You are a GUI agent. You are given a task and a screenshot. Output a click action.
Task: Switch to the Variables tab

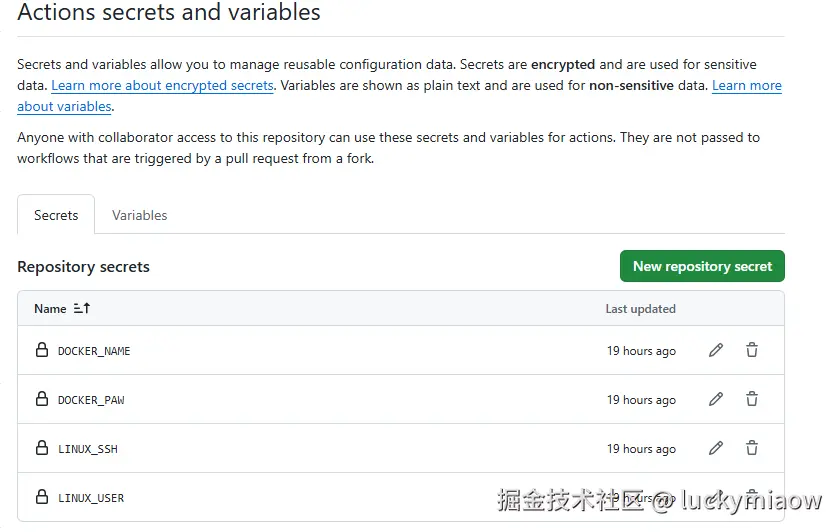[x=140, y=215]
